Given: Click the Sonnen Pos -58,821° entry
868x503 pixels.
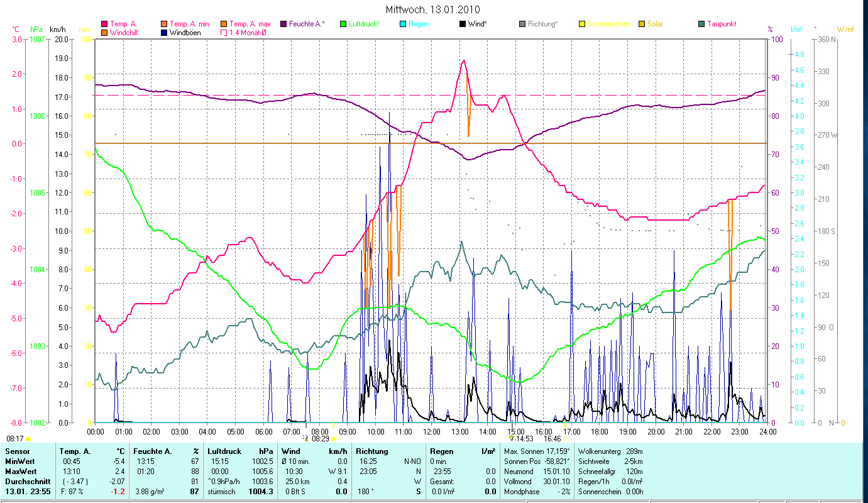Looking at the screenshot, I should pyautogui.click(x=537, y=462).
